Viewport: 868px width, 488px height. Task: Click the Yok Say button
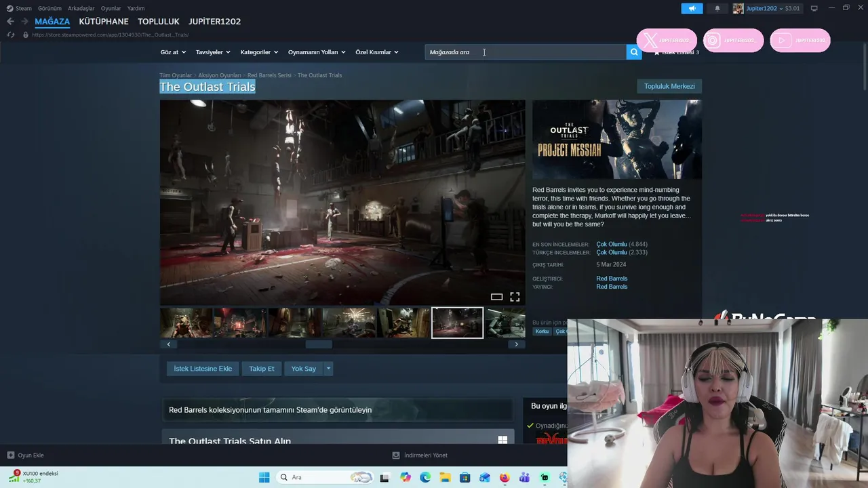304,369
